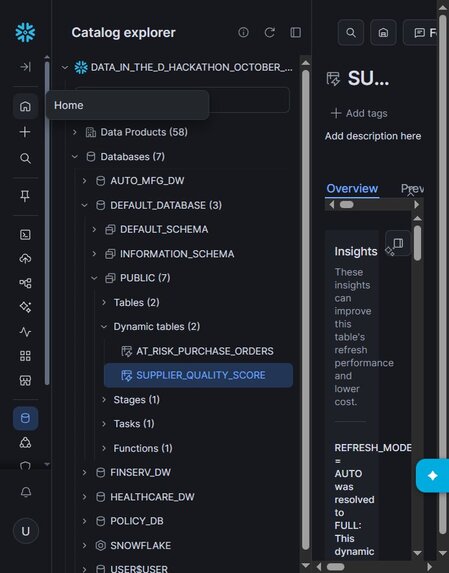Switch to the Preview tab
The width and height of the screenshot is (449, 573).
point(412,189)
